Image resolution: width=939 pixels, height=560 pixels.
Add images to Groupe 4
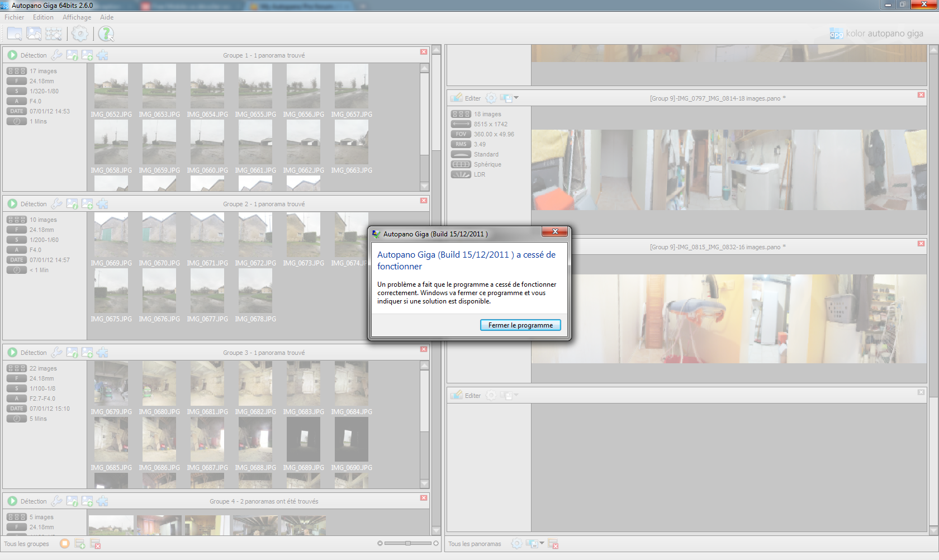[x=87, y=501]
